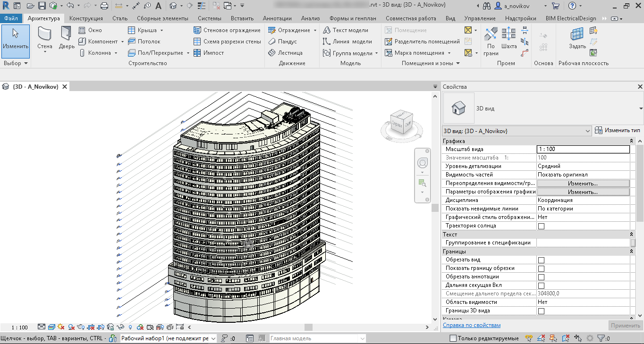This screenshot has height=344, width=644.
Task: Select the Импост mullion tool
Action: [x=209, y=53]
